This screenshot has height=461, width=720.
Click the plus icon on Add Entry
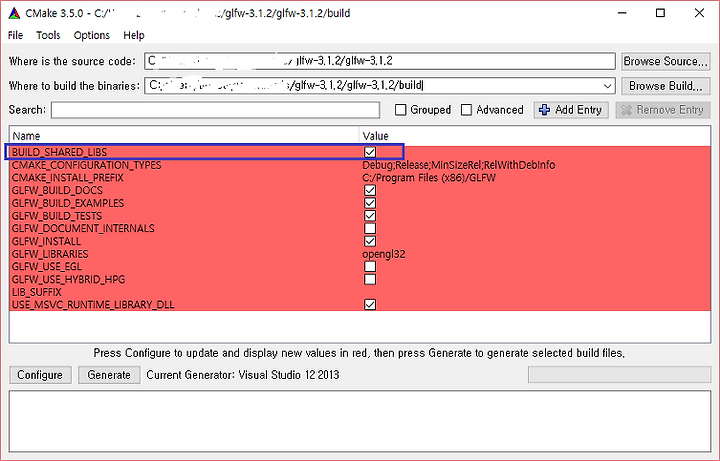(x=545, y=110)
